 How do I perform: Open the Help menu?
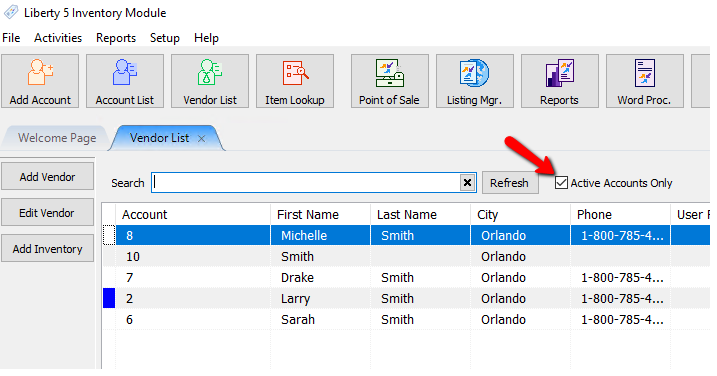pos(206,38)
